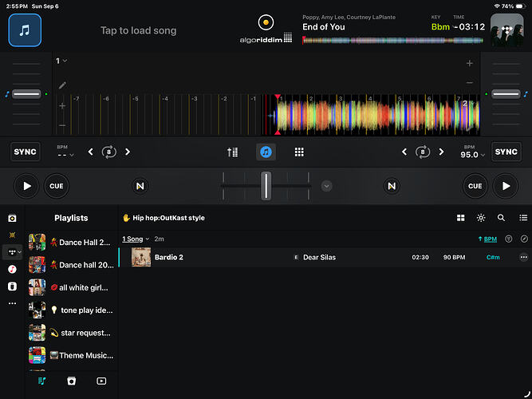Open the Files source icon
Viewport: 532px width, 399px height.
coord(12,286)
